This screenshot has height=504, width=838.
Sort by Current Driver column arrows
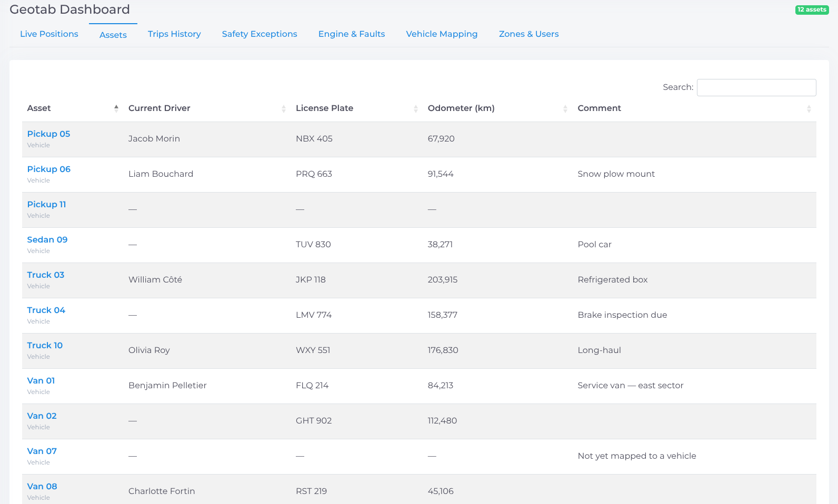point(284,108)
